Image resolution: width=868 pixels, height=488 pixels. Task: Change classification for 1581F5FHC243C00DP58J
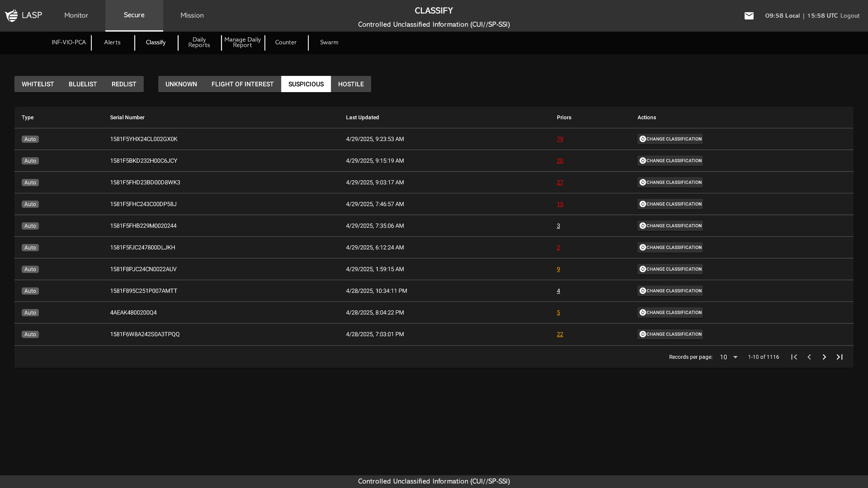(670, 204)
